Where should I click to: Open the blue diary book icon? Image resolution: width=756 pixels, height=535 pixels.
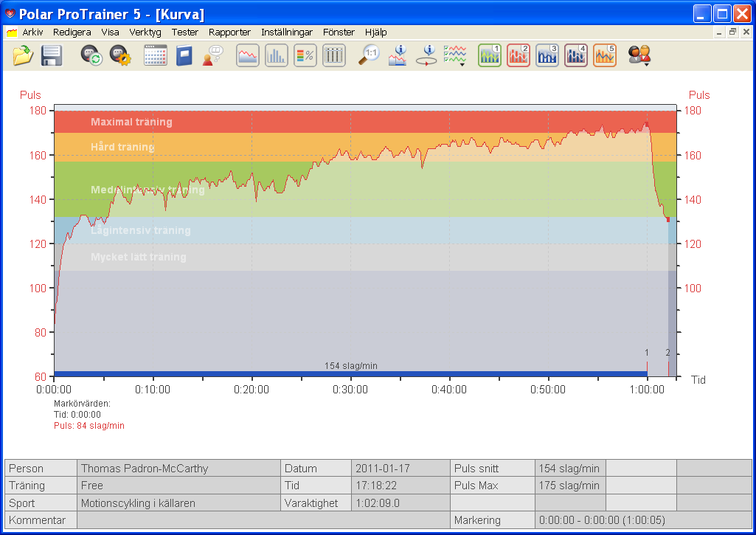tap(184, 55)
